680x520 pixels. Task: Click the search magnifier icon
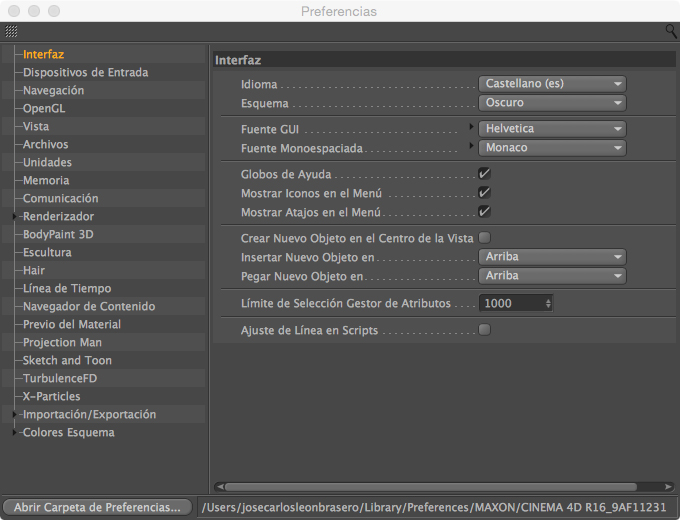(x=671, y=32)
